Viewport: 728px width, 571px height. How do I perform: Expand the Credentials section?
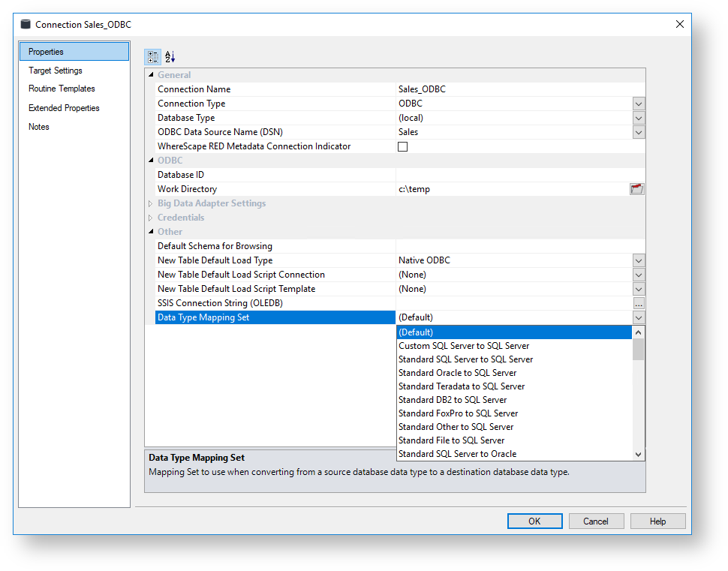(150, 218)
